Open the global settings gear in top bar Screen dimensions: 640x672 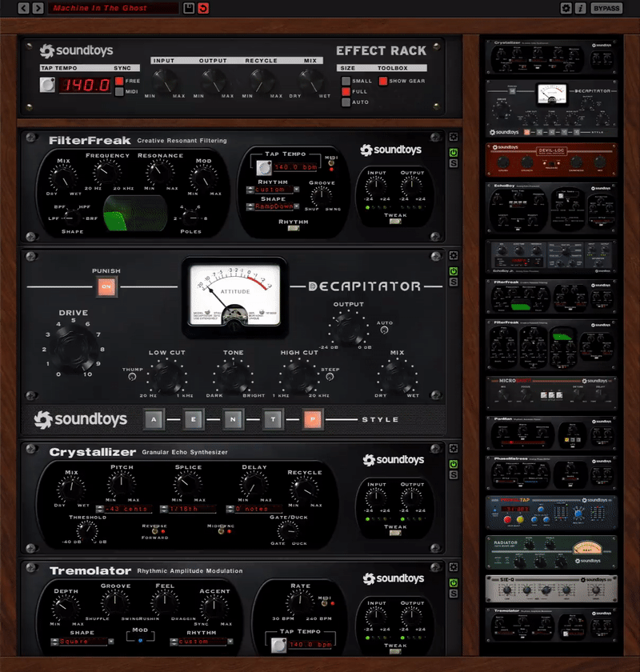pos(566,8)
